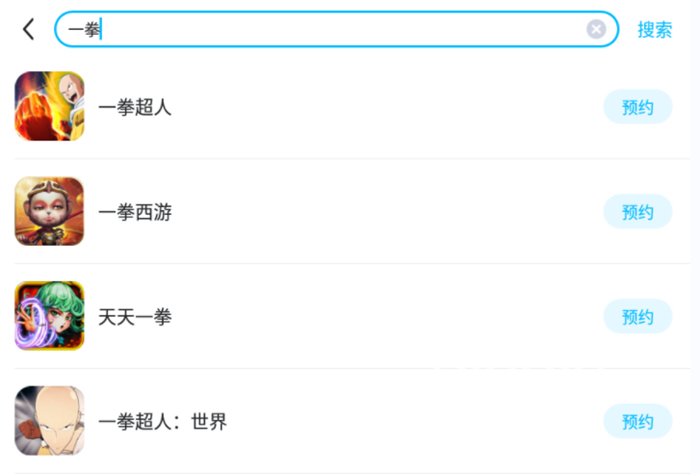View the 一拳超人：世界 title link
The image size is (700, 474).
163,422
